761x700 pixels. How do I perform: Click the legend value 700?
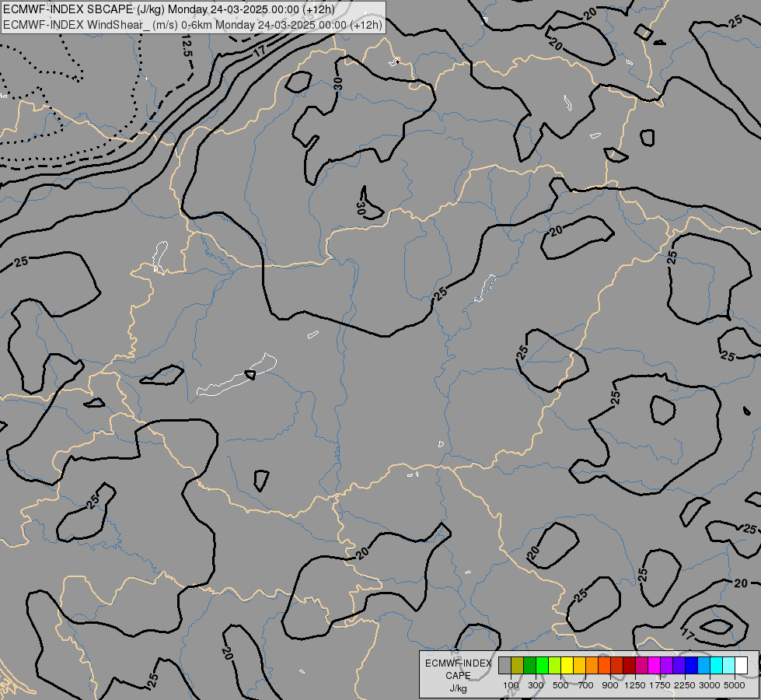tap(586, 685)
